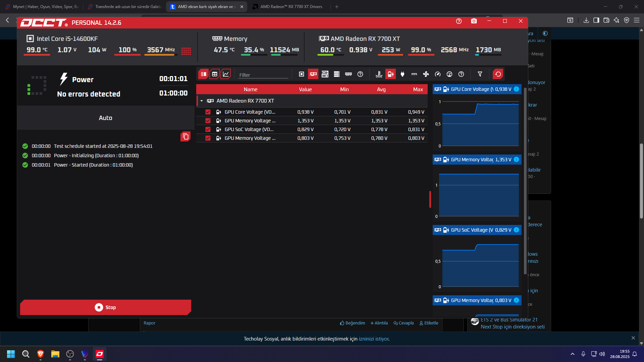Dismiss the notification permission banner

click(x=633, y=338)
